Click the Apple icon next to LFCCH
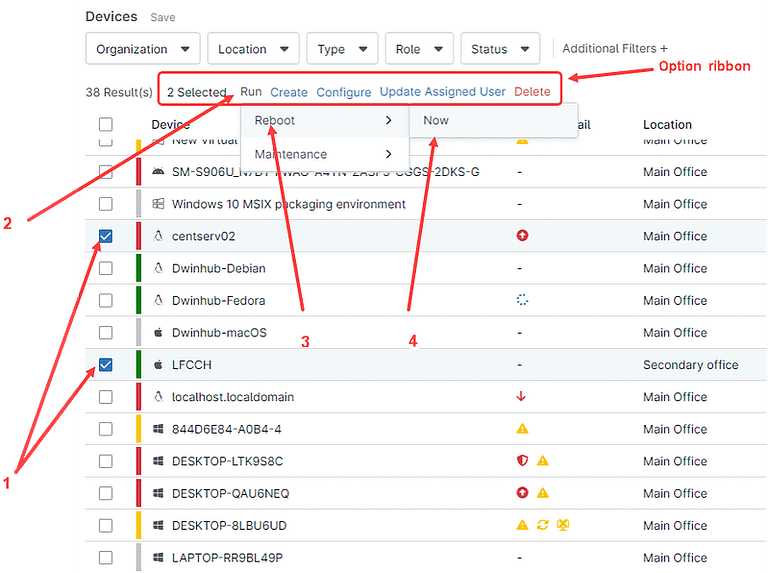This screenshot has width=768, height=573. (x=158, y=365)
